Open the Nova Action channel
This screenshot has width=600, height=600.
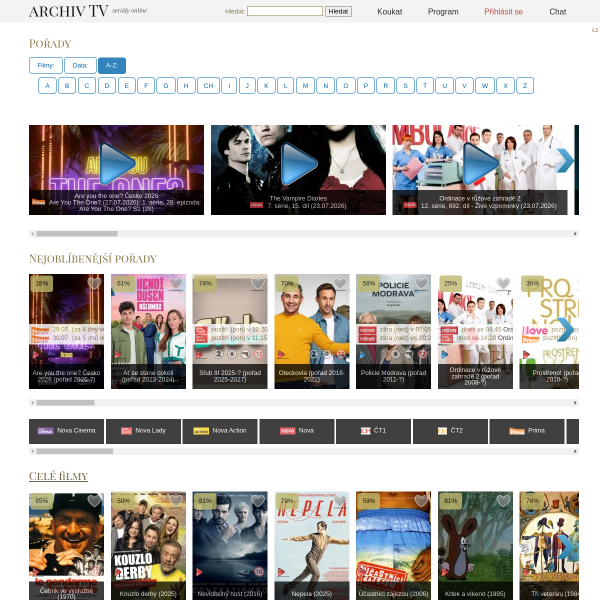click(x=220, y=431)
